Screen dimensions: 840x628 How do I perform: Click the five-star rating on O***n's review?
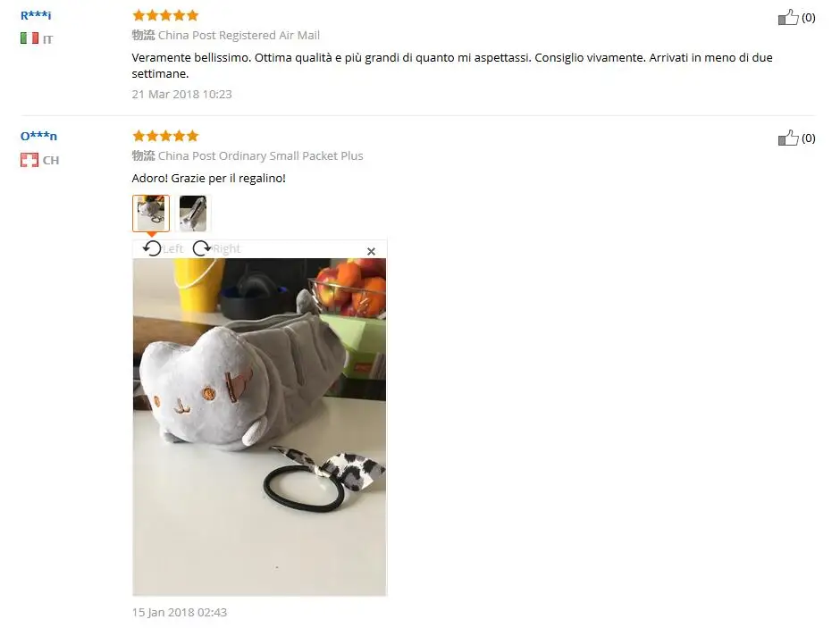click(x=165, y=136)
